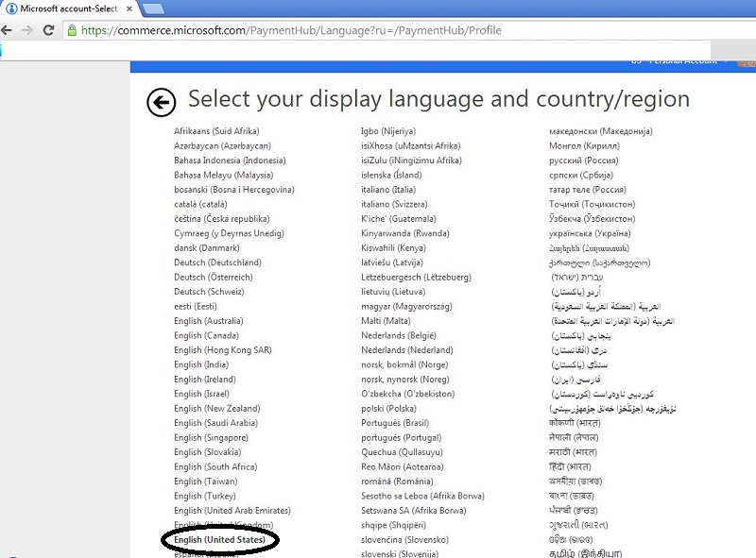756x558 pixels.
Task: Pick Deutsch (Schweiz)
Action: pyautogui.click(x=209, y=292)
